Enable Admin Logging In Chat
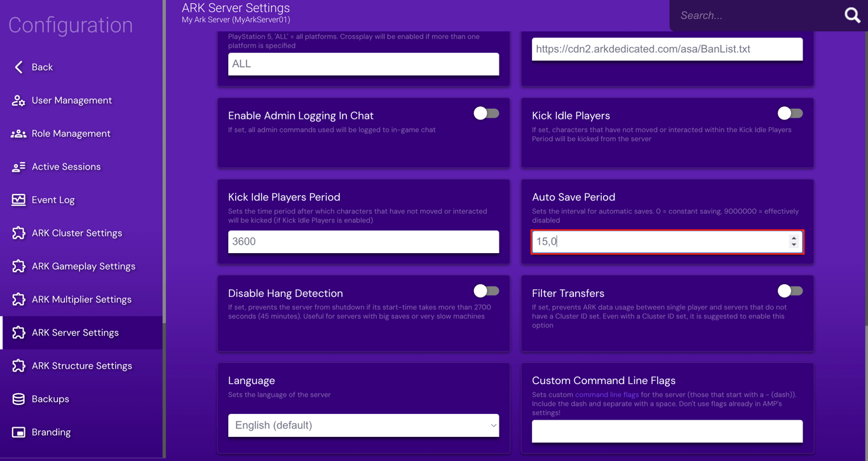 (x=486, y=113)
